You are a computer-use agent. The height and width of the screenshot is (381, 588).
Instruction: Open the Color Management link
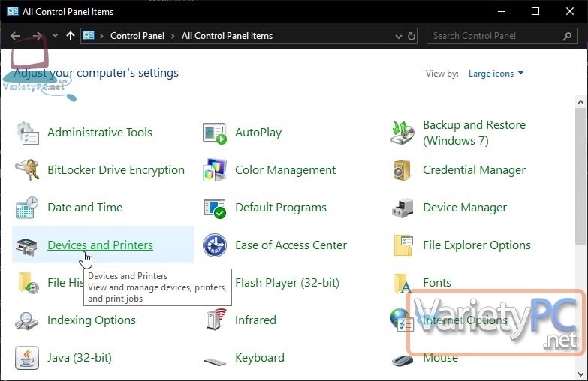coord(285,170)
